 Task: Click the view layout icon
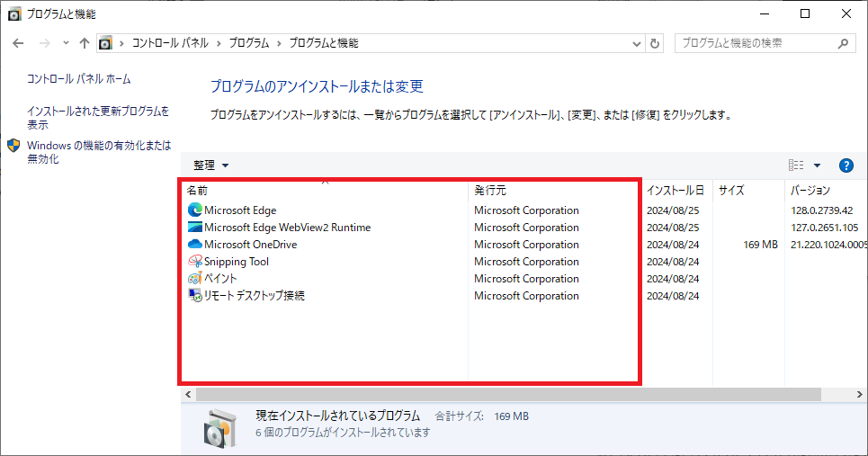pyautogui.click(x=796, y=165)
